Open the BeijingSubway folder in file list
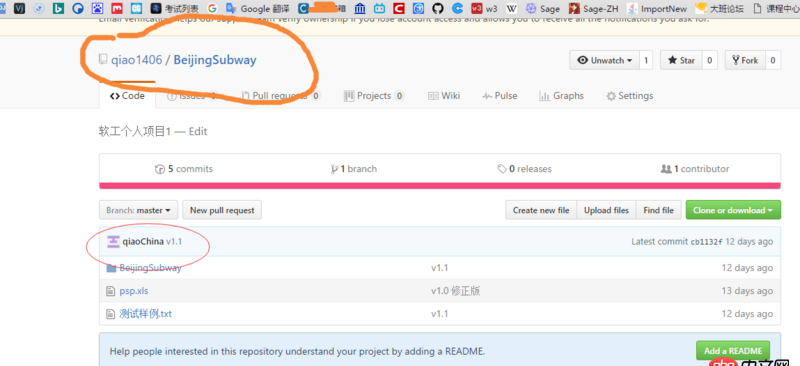Viewport: 800px width, 366px height. pyautogui.click(x=151, y=268)
